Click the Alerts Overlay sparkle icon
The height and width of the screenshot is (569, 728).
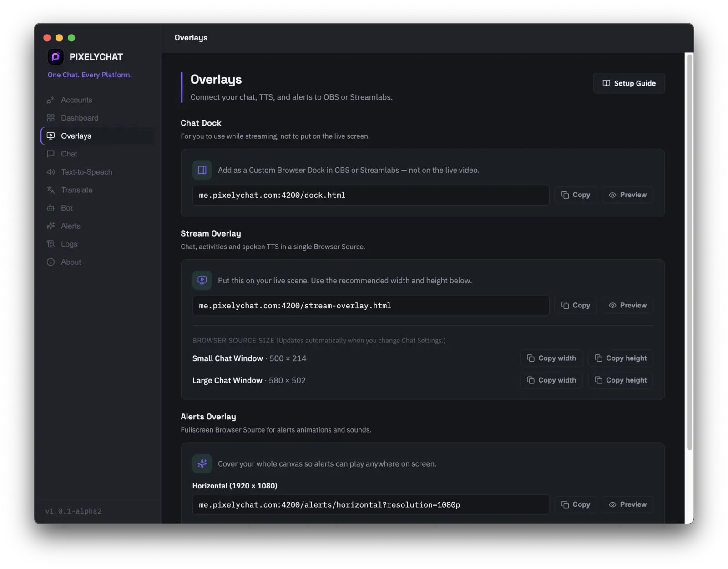202,464
